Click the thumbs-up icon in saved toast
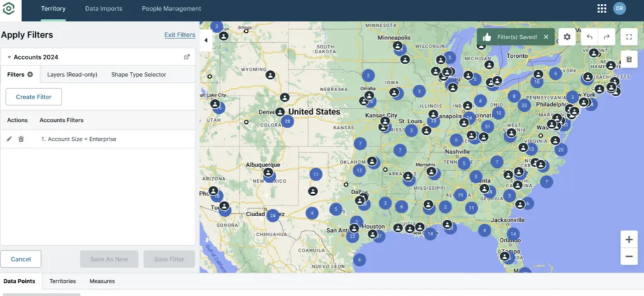Viewport: 644px width, 296px height. point(487,37)
